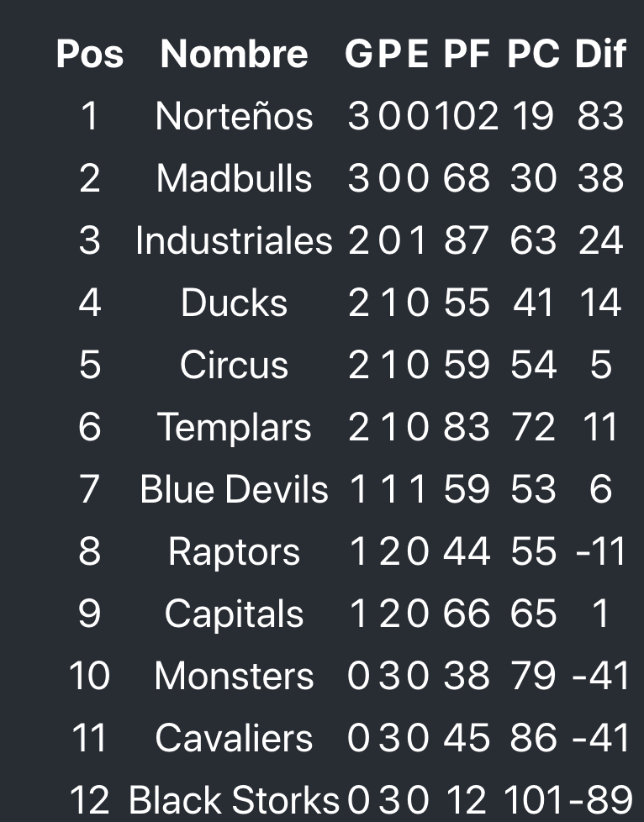Select the Madbulls team row name
Image resolution: width=644 pixels, height=822 pixels.
tap(234, 178)
